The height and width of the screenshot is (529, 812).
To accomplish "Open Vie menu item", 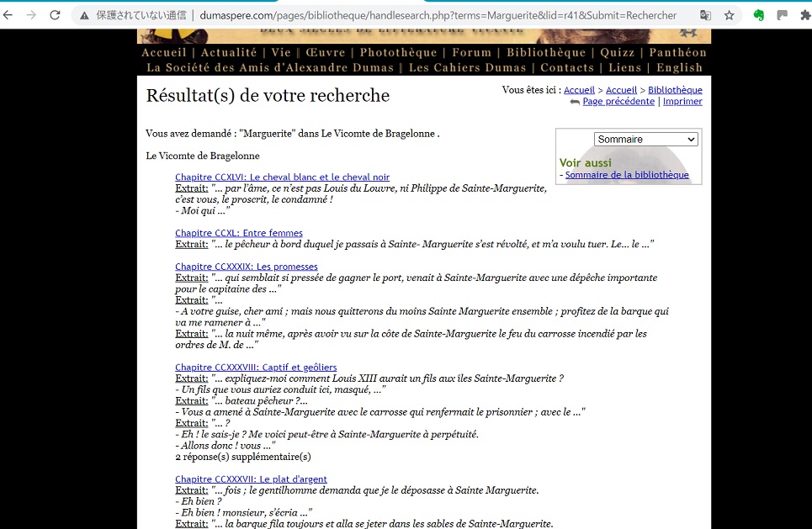I will [281, 52].
